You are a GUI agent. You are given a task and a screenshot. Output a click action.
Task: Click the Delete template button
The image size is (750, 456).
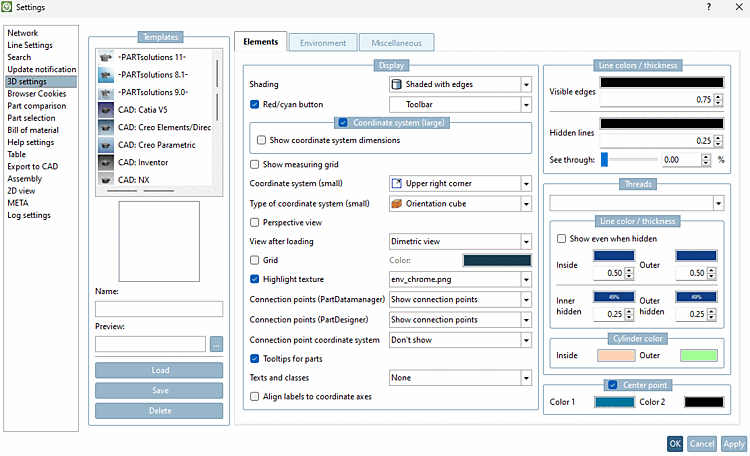click(159, 411)
